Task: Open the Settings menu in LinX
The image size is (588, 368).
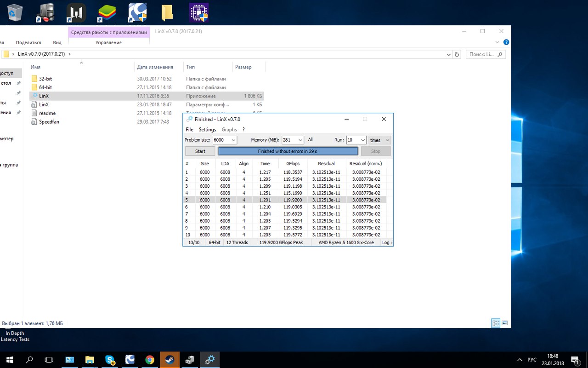Action: pos(207,130)
